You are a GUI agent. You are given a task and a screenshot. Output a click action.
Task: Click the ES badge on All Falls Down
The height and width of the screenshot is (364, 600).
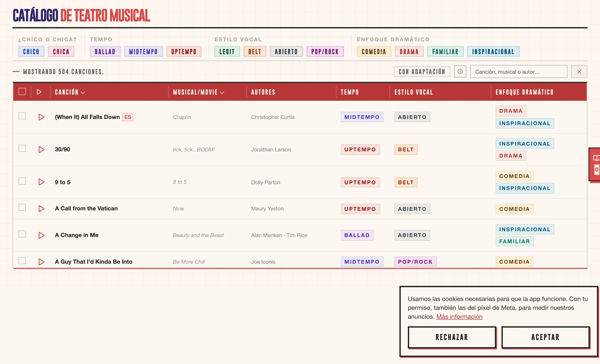(x=128, y=117)
